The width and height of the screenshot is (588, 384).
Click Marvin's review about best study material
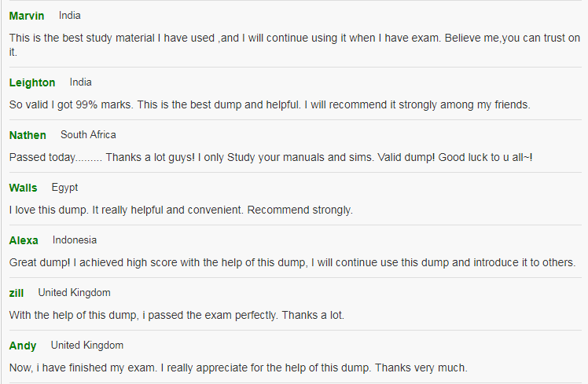pos(295,45)
